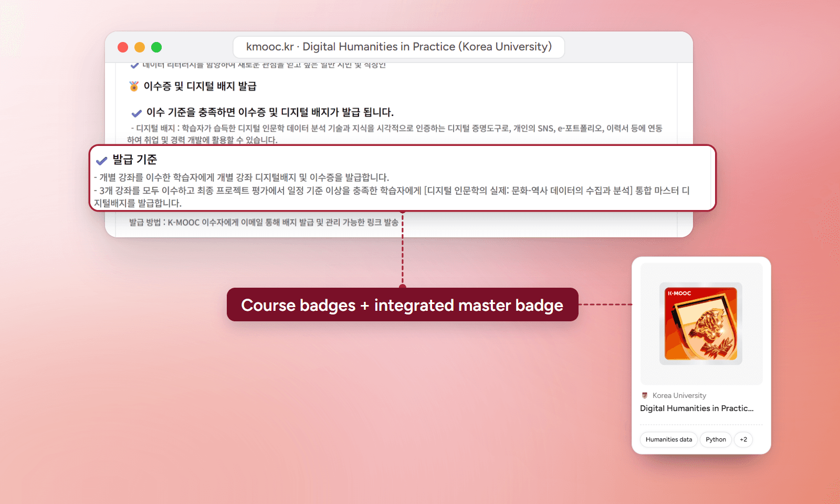Select the Python tag
840x504 pixels.
pyautogui.click(x=716, y=439)
